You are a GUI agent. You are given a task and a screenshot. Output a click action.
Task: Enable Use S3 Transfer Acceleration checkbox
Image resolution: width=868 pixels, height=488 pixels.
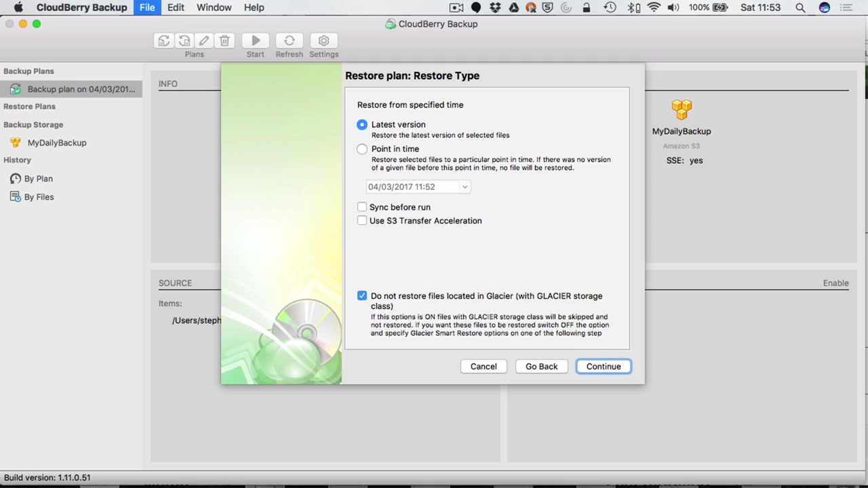[x=362, y=220]
